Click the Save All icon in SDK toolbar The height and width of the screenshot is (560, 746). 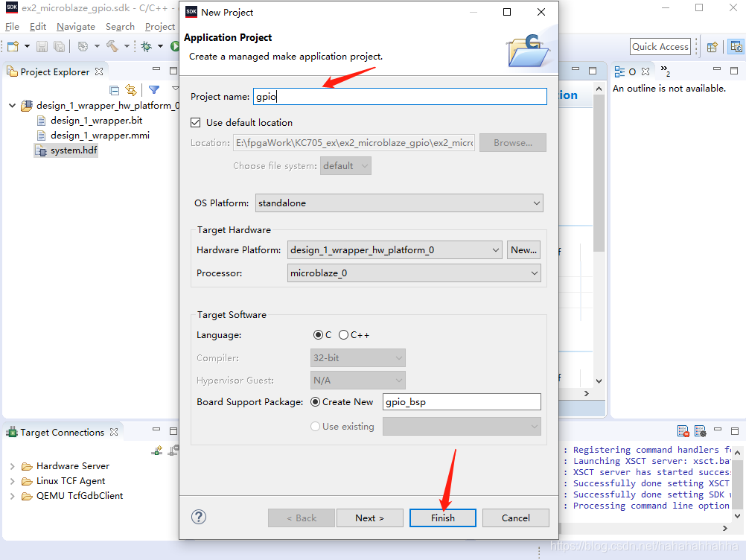(59, 46)
